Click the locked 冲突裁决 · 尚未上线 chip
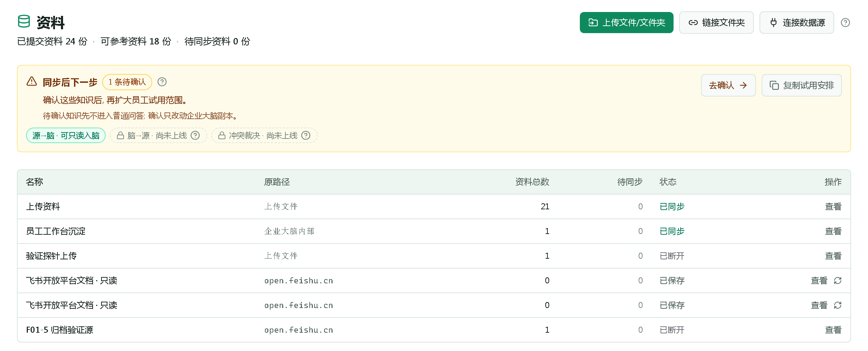Image resolution: width=868 pixels, height=351 pixels. [264, 135]
